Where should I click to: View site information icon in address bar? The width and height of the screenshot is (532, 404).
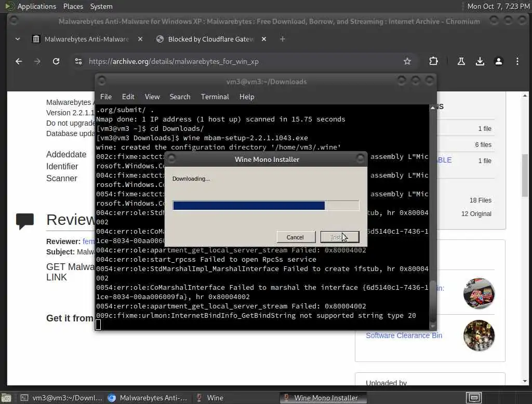pos(78,61)
